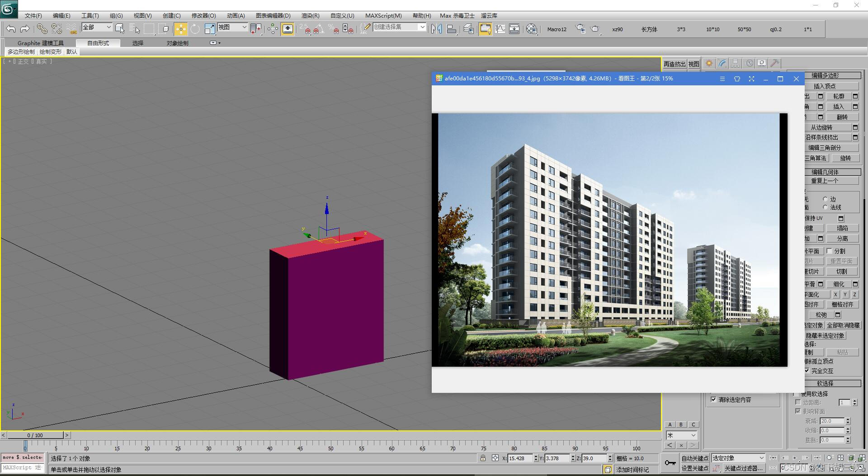868x476 pixels.
Task: Collapse the 编辑几何体 rollout
Action: tap(825, 172)
